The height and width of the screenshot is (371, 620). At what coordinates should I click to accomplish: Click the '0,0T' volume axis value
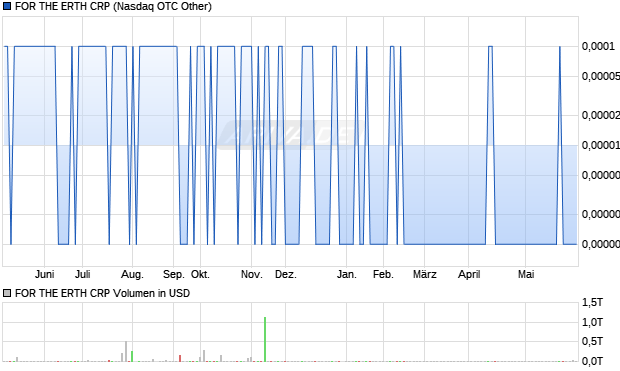pos(592,361)
